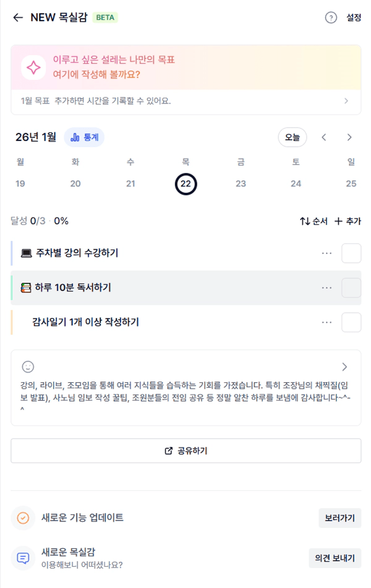Select date 23 on the week calendar
This screenshot has height=588, width=371.
[x=241, y=183]
